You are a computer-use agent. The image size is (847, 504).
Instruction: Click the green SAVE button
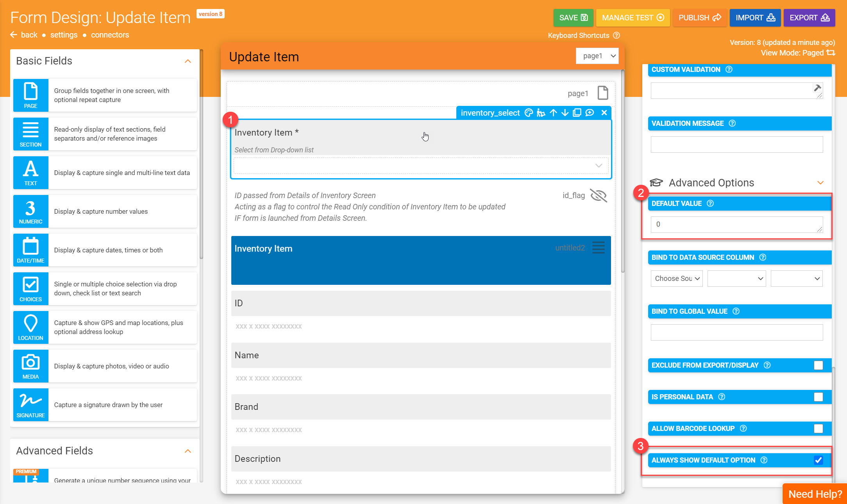[573, 18]
